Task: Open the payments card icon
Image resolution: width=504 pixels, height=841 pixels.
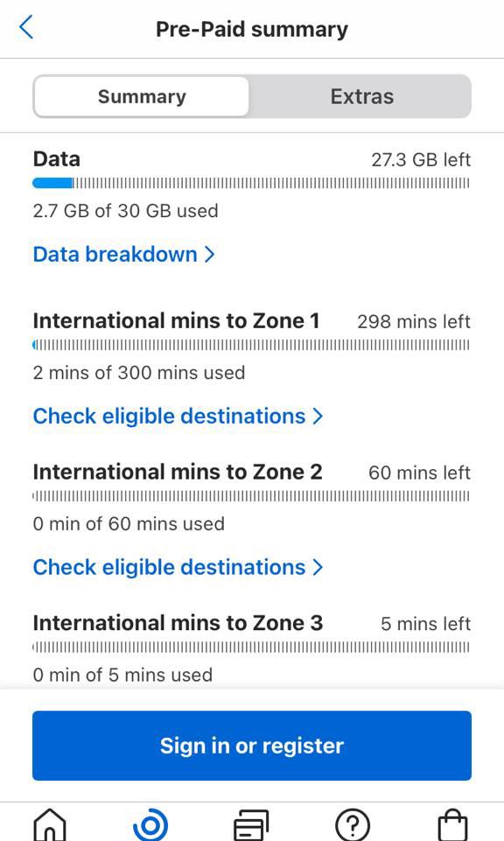Action: tap(252, 823)
